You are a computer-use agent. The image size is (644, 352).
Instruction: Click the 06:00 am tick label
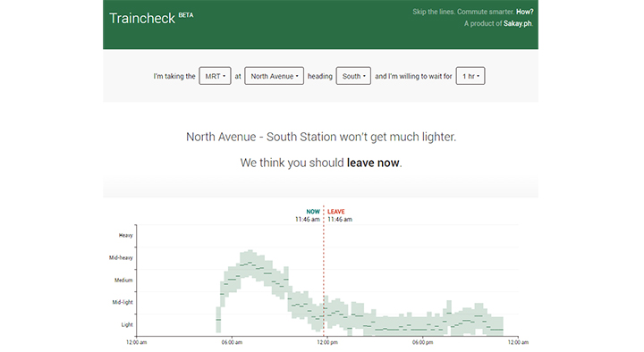point(232,342)
